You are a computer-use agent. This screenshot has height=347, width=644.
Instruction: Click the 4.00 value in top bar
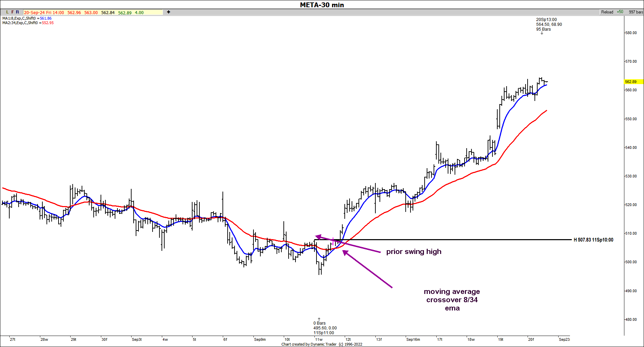click(x=139, y=12)
